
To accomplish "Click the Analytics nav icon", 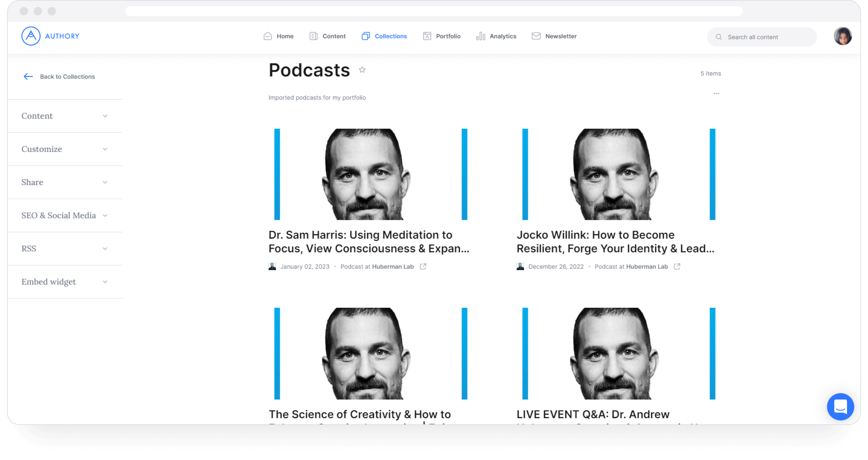I will (x=481, y=36).
